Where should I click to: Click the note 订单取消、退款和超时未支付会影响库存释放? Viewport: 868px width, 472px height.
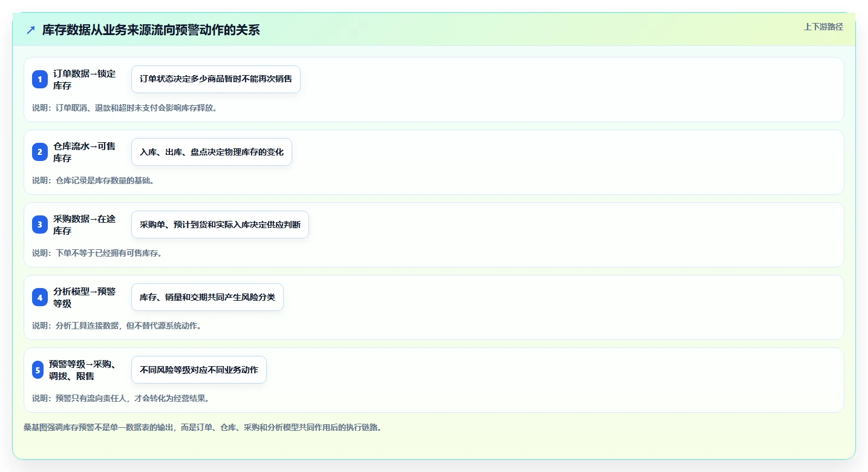125,108
